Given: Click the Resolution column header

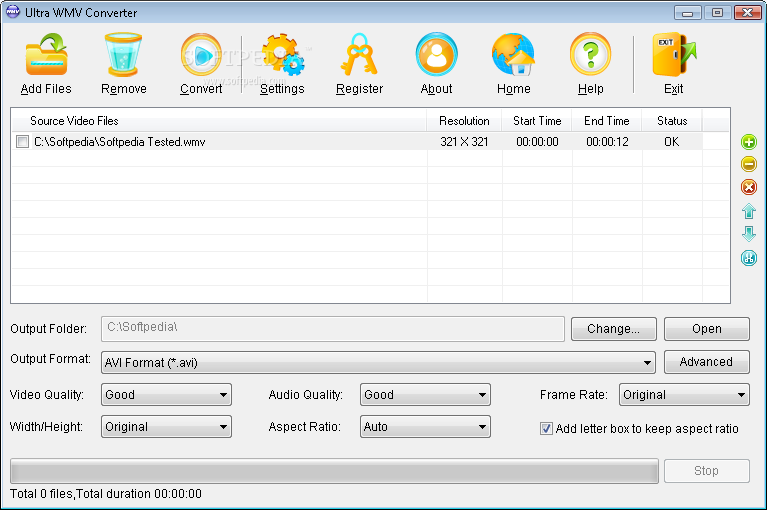Looking at the screenshot, I should 464,121.
